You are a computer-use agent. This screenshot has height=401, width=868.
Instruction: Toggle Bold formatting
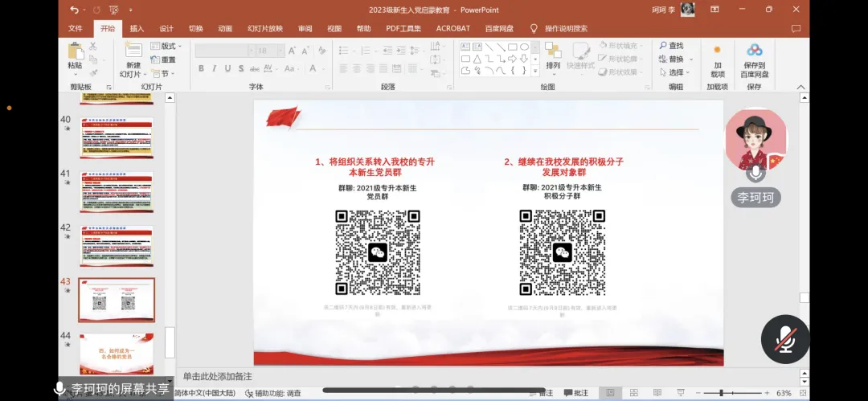click(x=201, y=69)
